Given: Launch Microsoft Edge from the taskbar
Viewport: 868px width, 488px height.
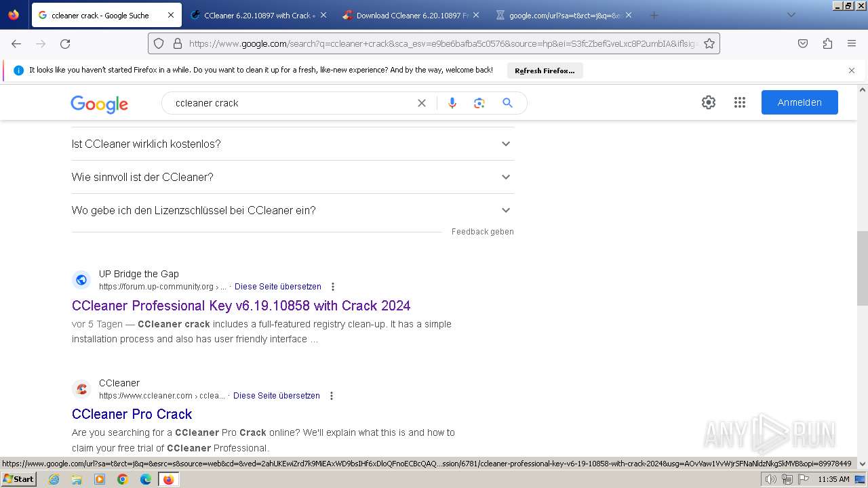Looking at the screenshot, I should coord(145,479).
